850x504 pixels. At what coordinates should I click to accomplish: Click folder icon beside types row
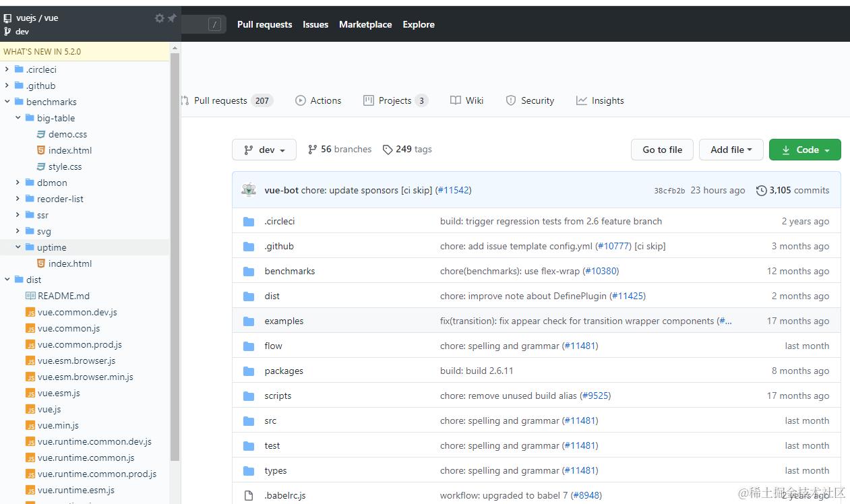tap(249, 470)
